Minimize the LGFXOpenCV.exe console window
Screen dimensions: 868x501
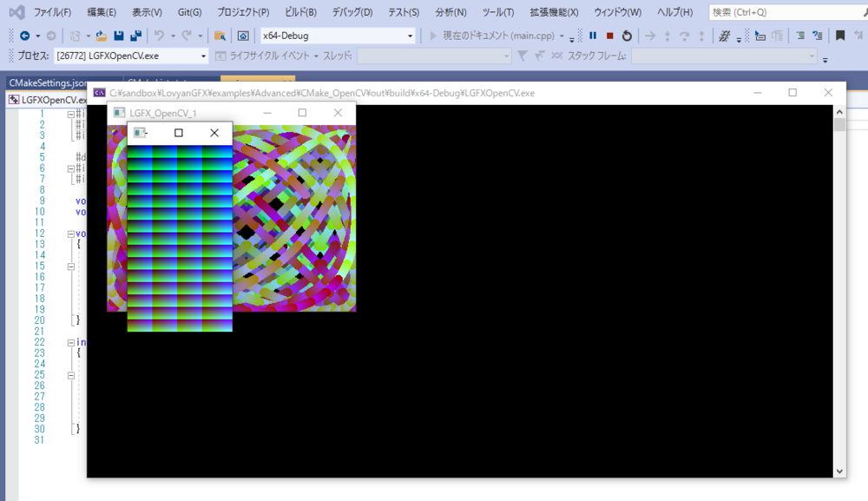757,92
